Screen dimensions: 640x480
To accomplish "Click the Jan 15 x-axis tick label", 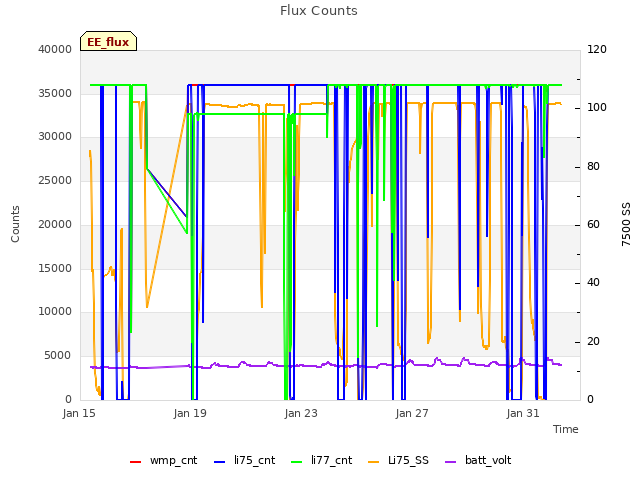I will click(79, 413).
